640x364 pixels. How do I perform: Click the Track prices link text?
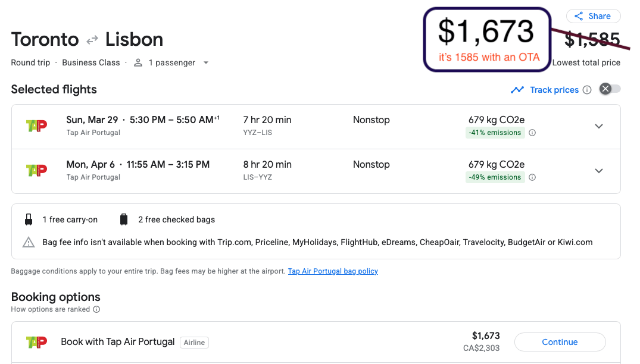(x=554, y=90)
